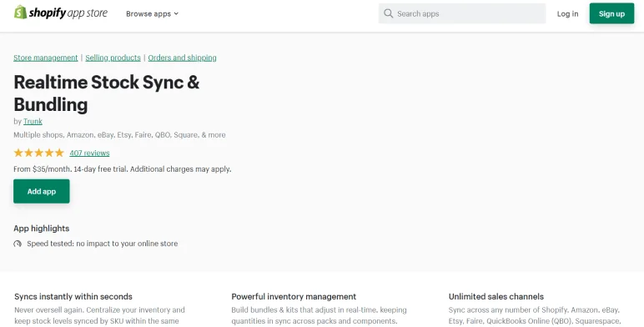Open the 407 reviews link
The height and width of the screenshot is (327, 644).
pos(89,153)
